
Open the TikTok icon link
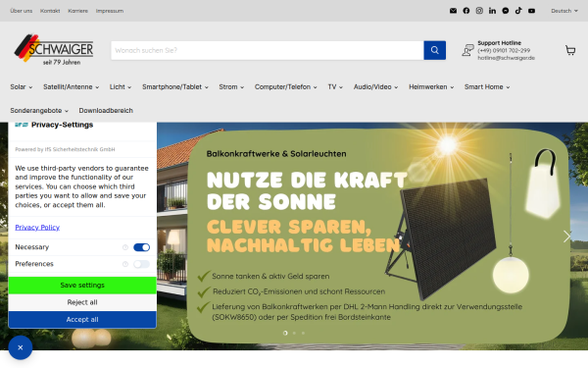(518, 11)
